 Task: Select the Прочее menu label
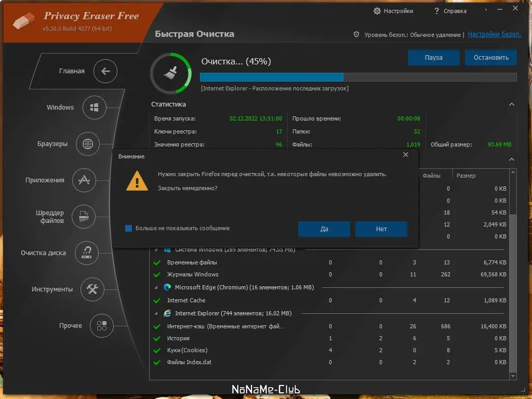71,326
